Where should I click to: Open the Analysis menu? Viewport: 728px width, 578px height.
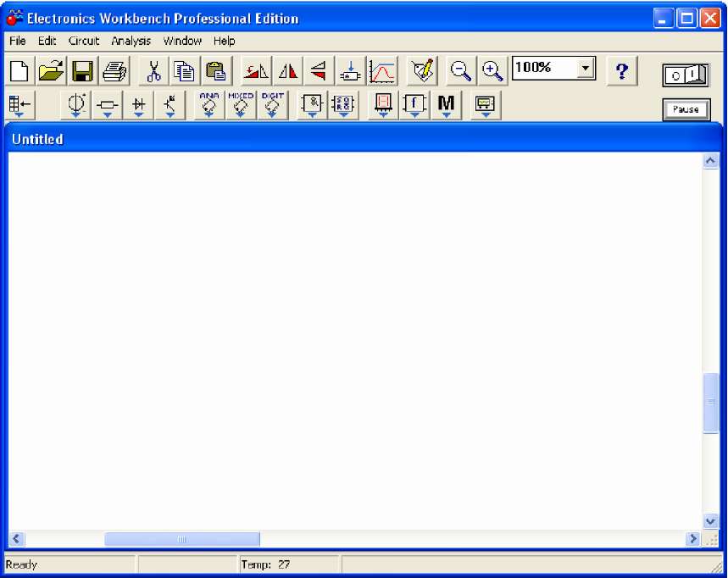131,41
